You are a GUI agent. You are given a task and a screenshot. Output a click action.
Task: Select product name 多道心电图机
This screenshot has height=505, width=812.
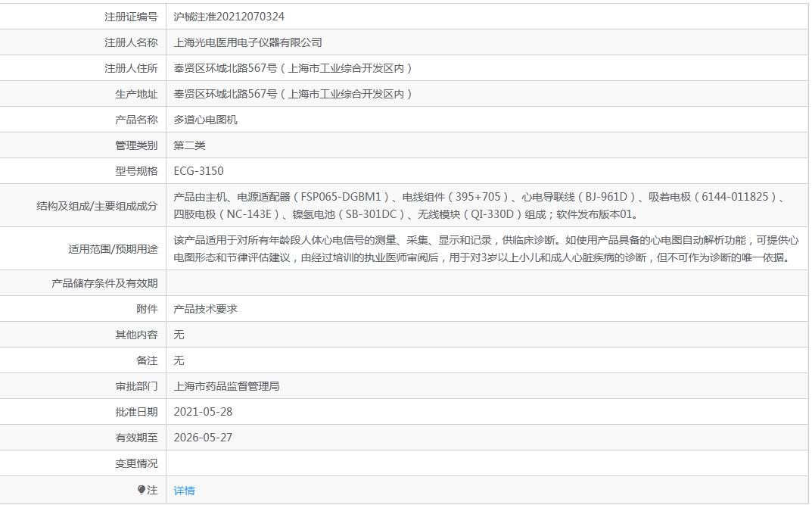click(x=205, y=120)
